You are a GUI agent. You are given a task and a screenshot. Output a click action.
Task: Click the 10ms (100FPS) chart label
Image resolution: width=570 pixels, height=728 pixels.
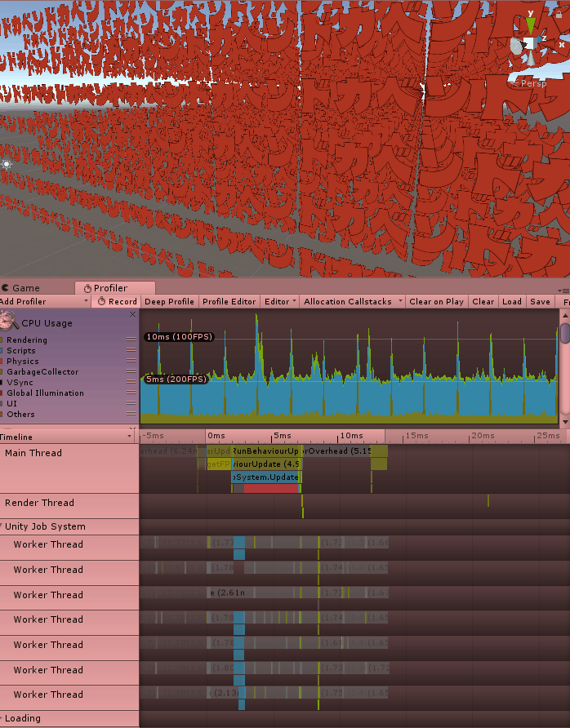coord(179,336)
